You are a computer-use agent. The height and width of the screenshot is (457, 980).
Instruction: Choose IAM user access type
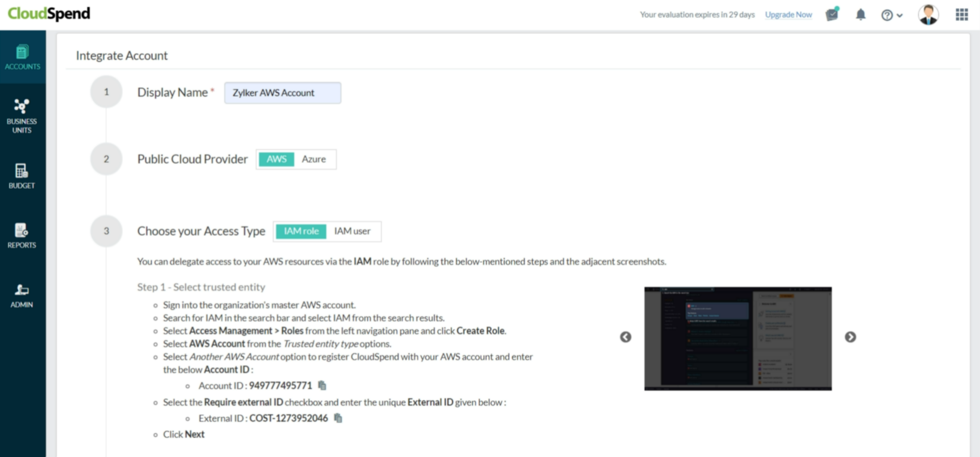[352, 231]
